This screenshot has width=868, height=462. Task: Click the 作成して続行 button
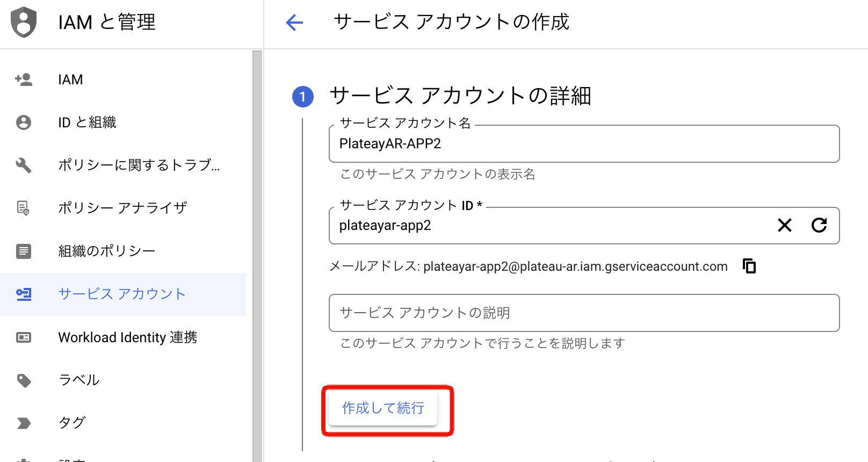(x=383, y=408)
